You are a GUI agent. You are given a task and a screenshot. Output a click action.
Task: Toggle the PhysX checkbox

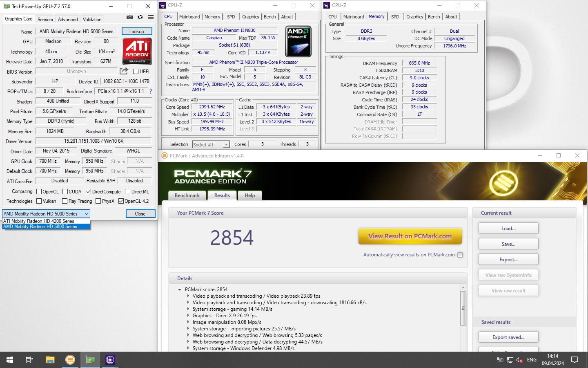coord(98,201)
